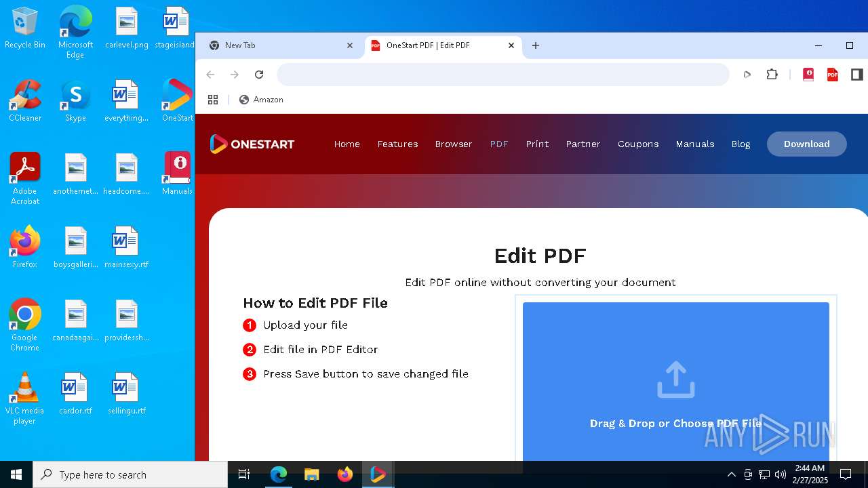Click the play icon beside address bar
This screenshot has width=868, height=488.
747,75
